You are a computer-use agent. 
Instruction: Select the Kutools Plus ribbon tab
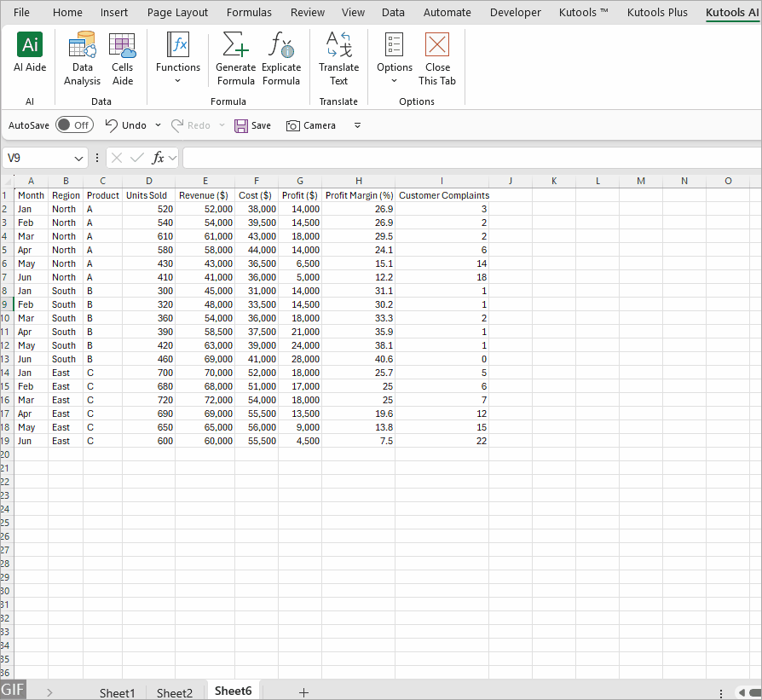point(657,12)
